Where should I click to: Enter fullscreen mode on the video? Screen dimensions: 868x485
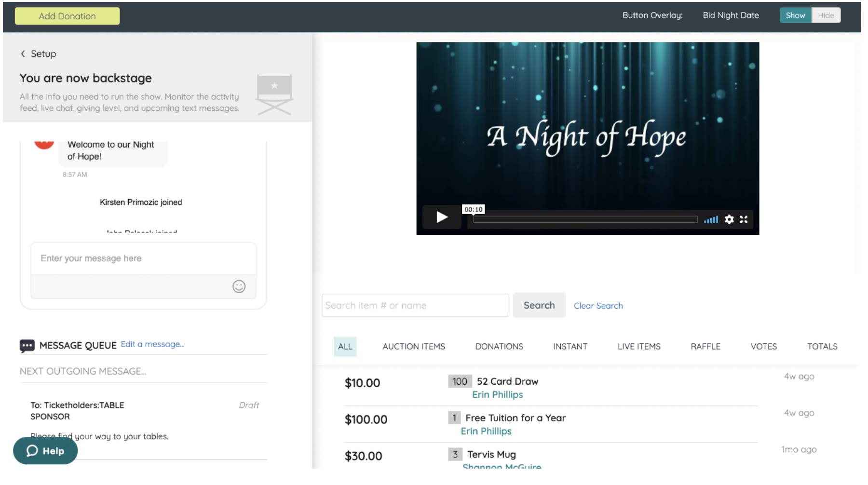coord(744,219)
